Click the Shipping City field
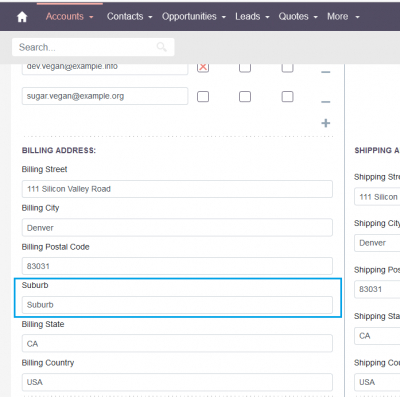Viewport: 400px width, 397px height. click(x=377, y=243)
